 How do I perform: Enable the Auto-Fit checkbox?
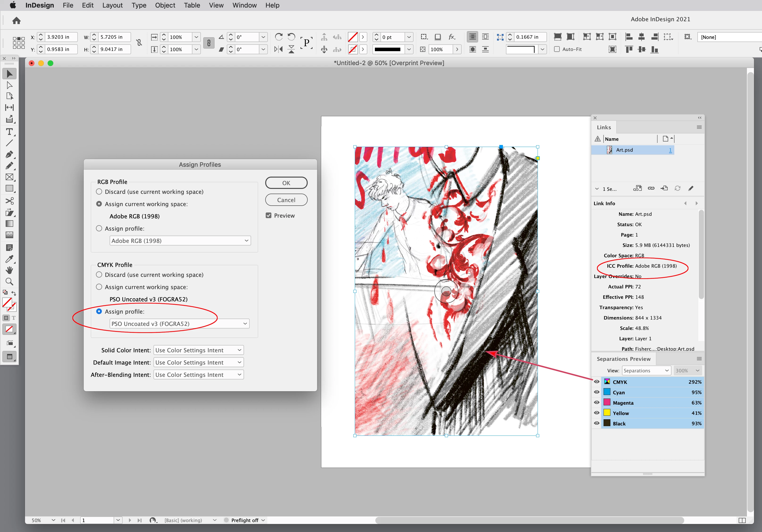pos(557,49)
